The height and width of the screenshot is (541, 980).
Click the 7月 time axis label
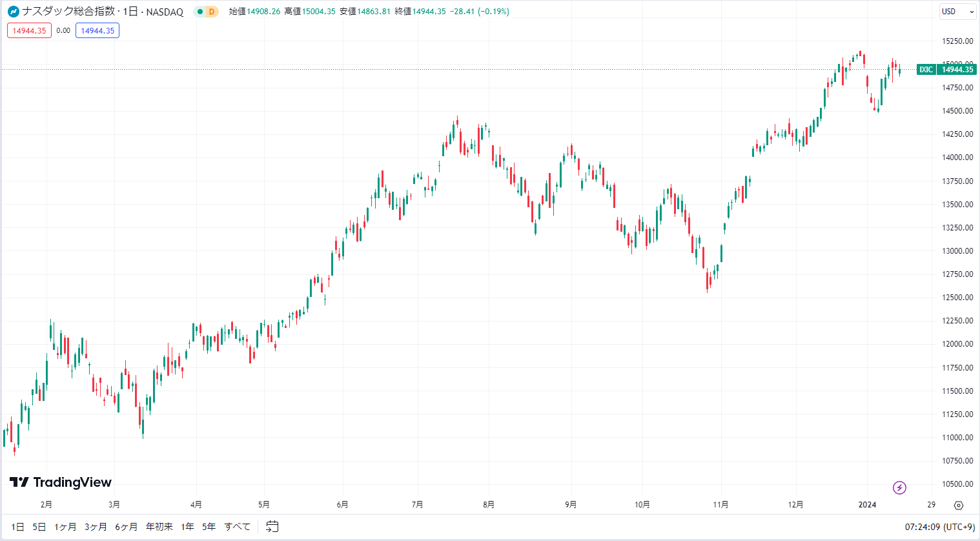pos(418,505)
